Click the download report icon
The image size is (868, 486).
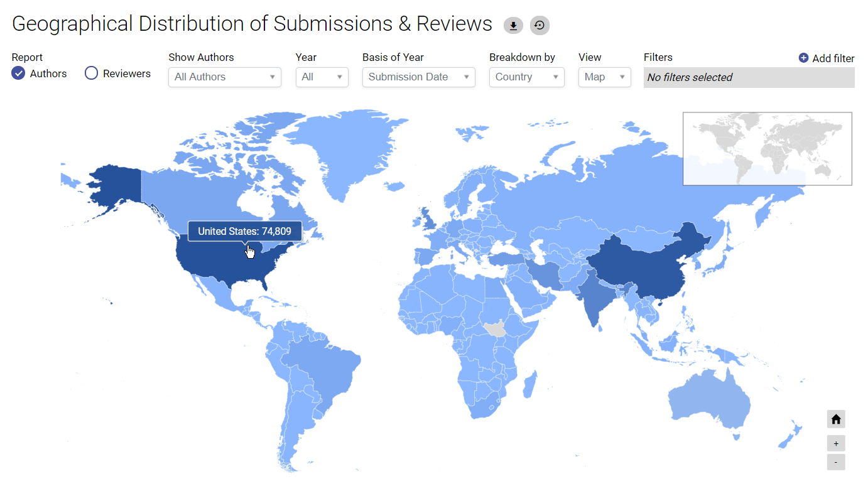click(513, 25)
